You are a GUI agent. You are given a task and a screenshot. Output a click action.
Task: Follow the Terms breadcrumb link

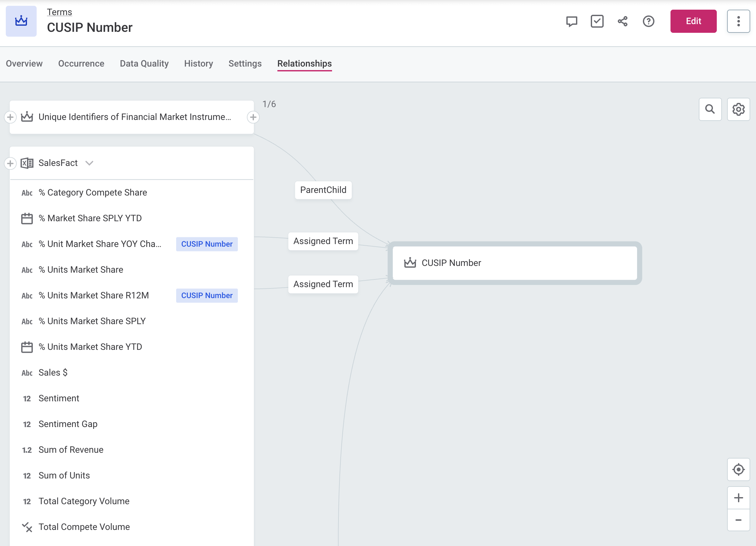[x=59, y=12]
